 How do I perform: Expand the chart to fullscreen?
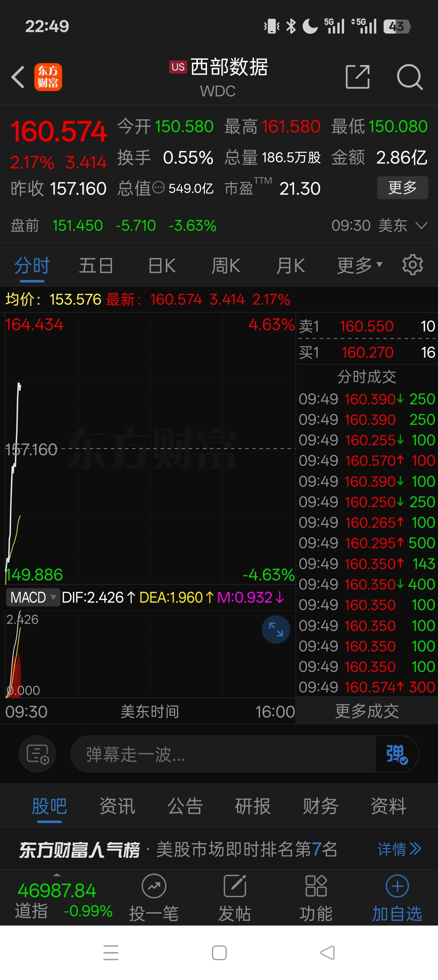(276, 629)
